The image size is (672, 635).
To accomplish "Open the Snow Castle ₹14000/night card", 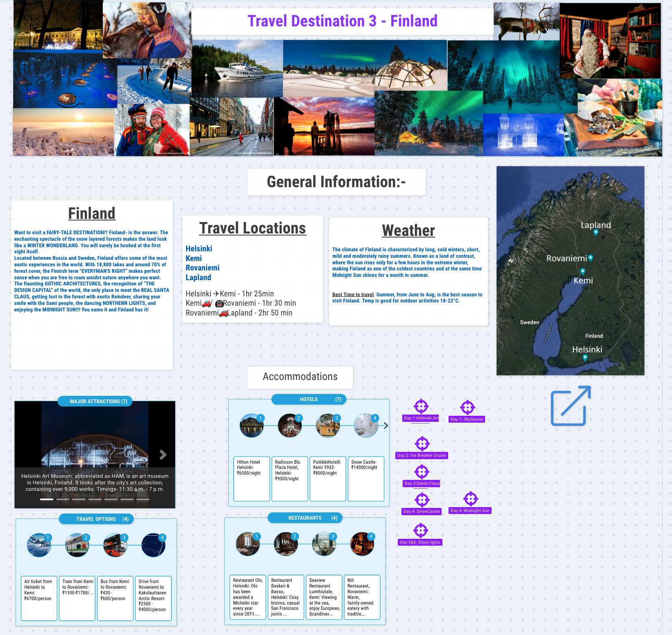I will (x=366, y=479).
